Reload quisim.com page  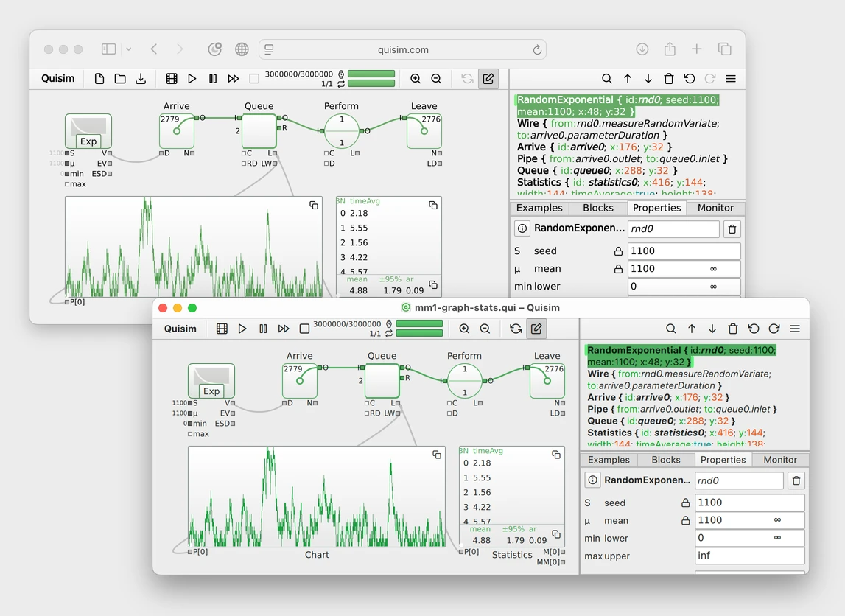pos(537,49)
